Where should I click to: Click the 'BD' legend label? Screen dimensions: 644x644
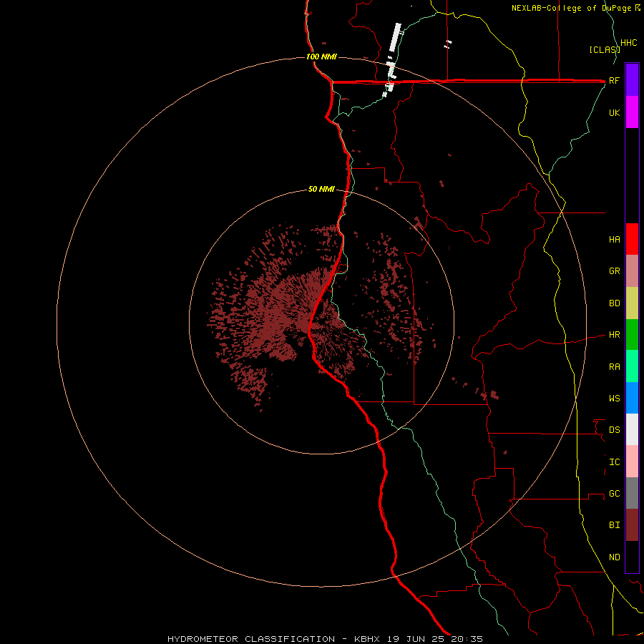(x=614, y=303)
